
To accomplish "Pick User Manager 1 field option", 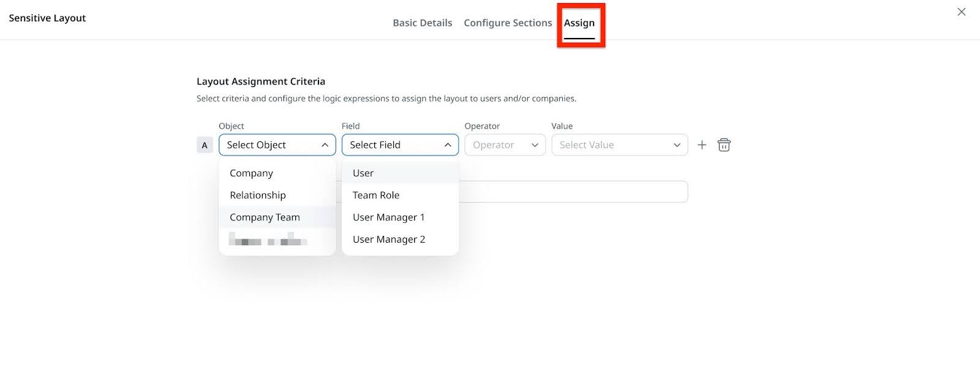I will click(400, 217).
